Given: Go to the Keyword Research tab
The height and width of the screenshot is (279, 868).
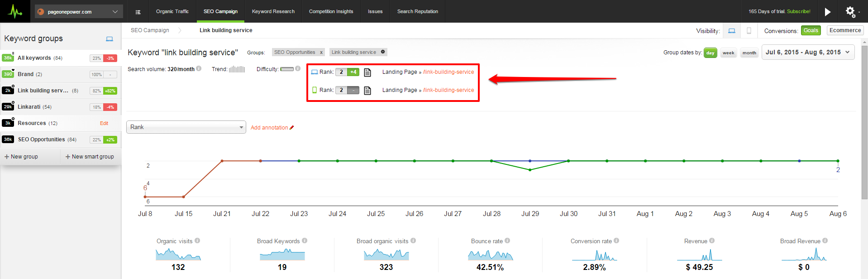Looking at the screenshot, I should click(x=273, y=12).
